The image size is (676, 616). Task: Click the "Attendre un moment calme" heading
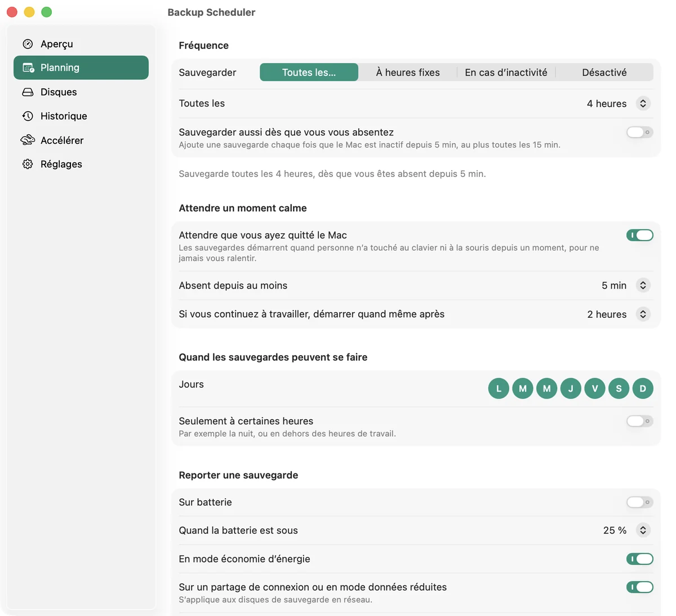click(x=243, y=208)
